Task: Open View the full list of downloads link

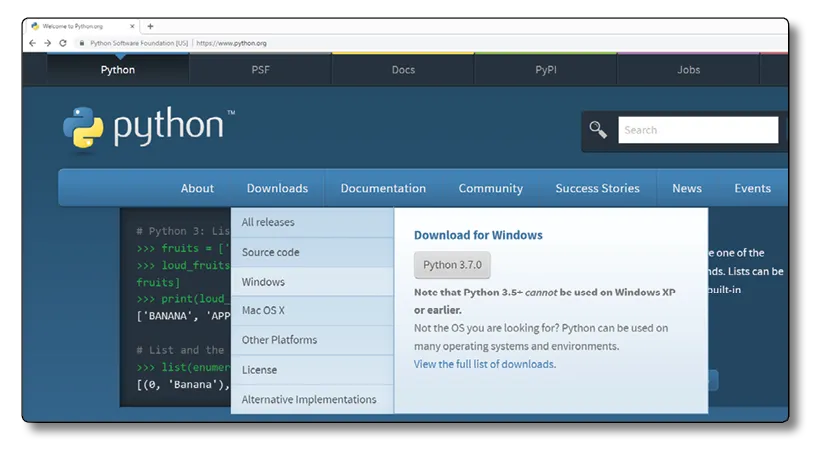Action: 485,364
